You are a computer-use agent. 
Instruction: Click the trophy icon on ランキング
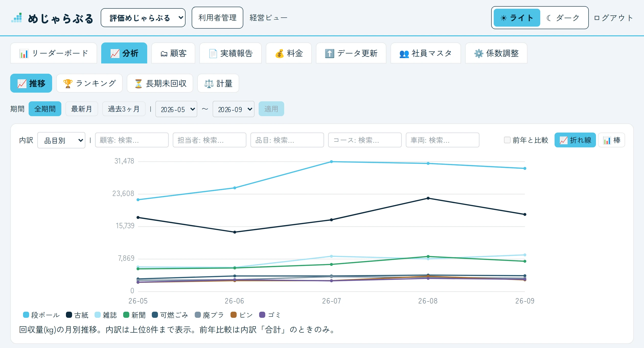click(x=68, y=84)
